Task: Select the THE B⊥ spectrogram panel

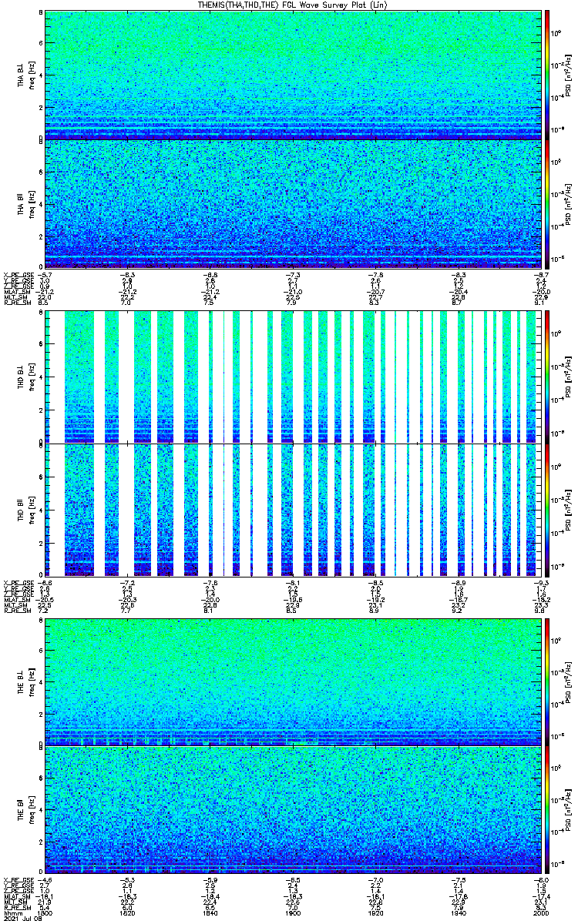Action: point(293,682)
